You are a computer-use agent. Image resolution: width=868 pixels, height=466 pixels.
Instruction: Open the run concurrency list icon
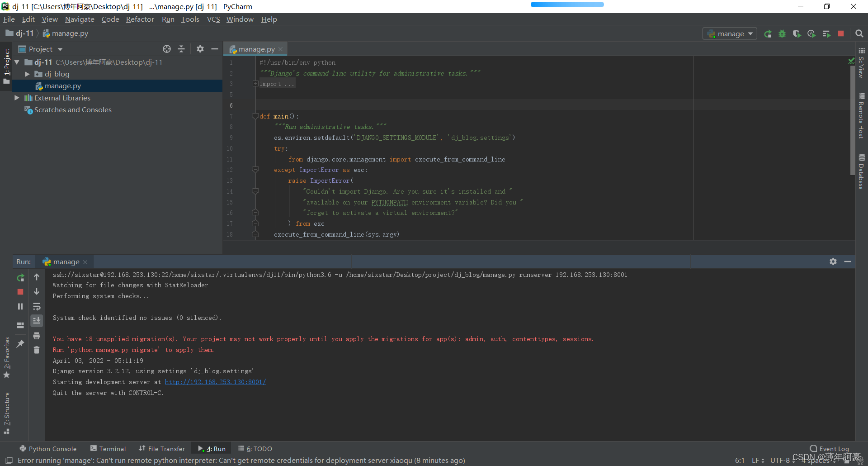tap(826, 34)
